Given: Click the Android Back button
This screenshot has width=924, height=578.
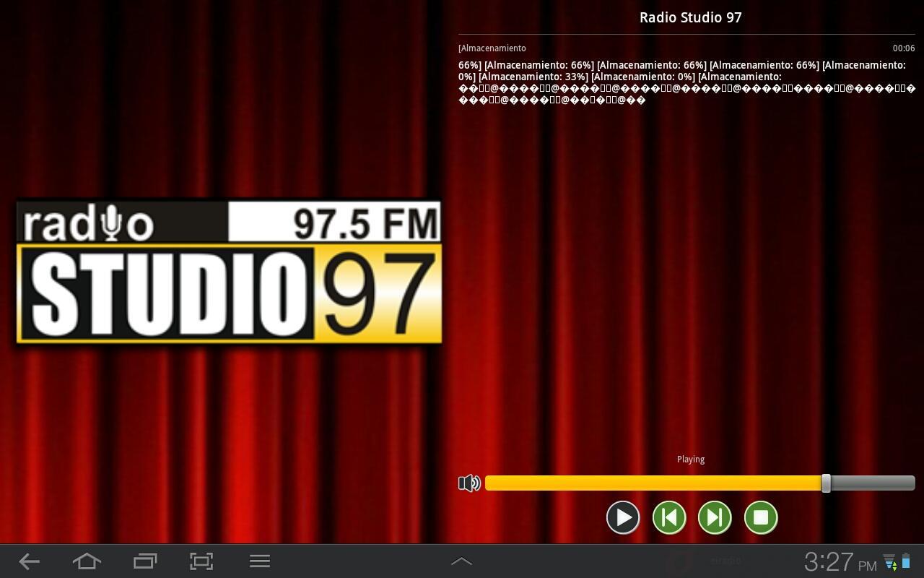Looking at the screenshot, I should 29,561.
